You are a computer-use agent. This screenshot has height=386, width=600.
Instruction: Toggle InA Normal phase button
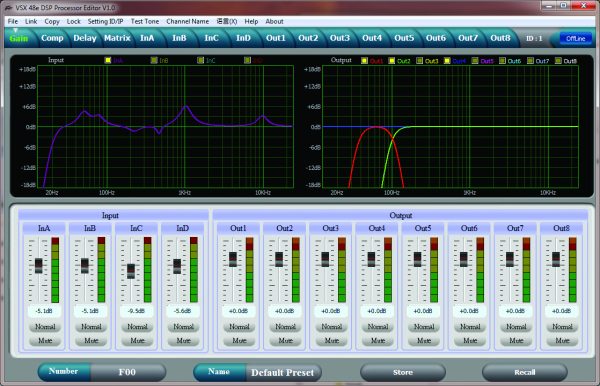(45, 327)
